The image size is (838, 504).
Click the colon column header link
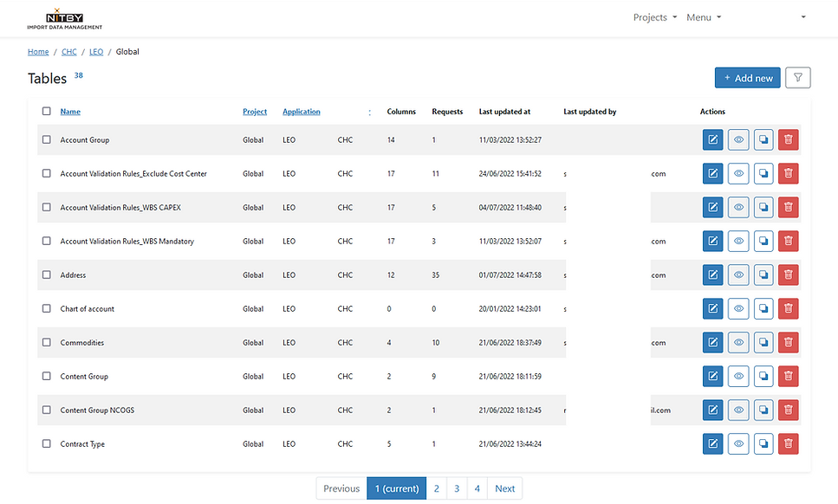point(369,112)
